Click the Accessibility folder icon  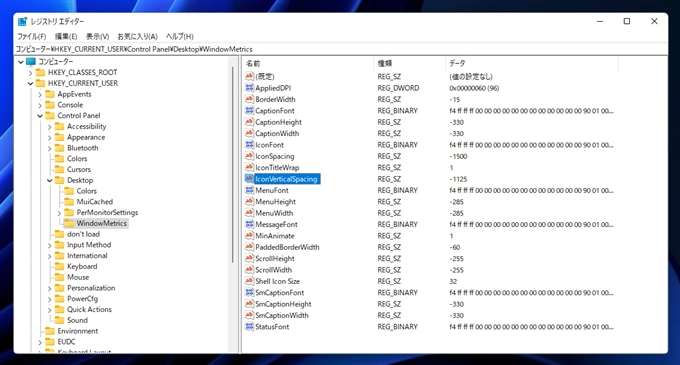[59, 126]
